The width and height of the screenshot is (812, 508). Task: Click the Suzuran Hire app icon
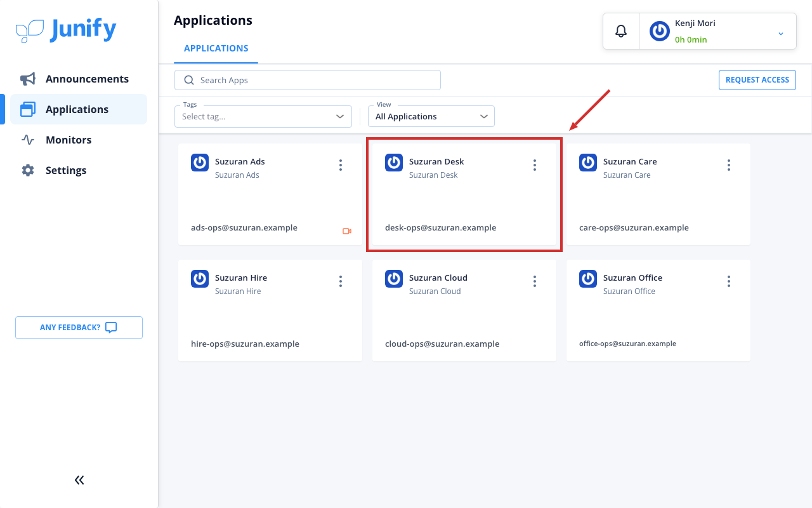click(x=200, y=279)
